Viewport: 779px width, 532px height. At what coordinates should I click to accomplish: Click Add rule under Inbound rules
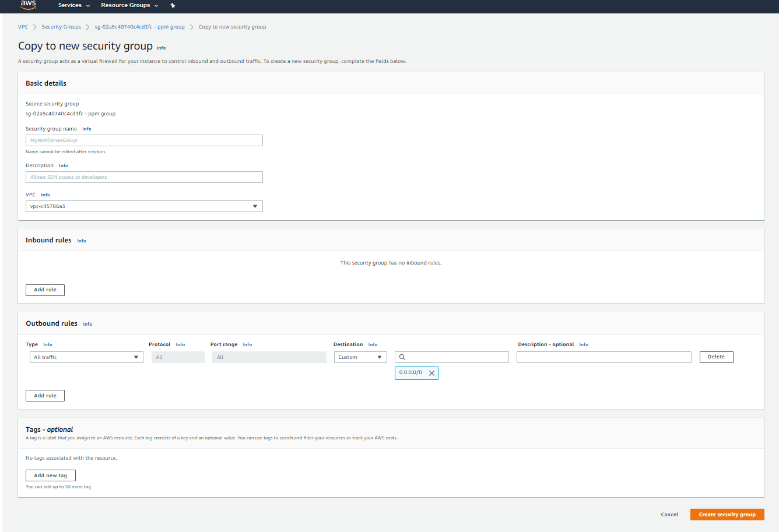45,290
